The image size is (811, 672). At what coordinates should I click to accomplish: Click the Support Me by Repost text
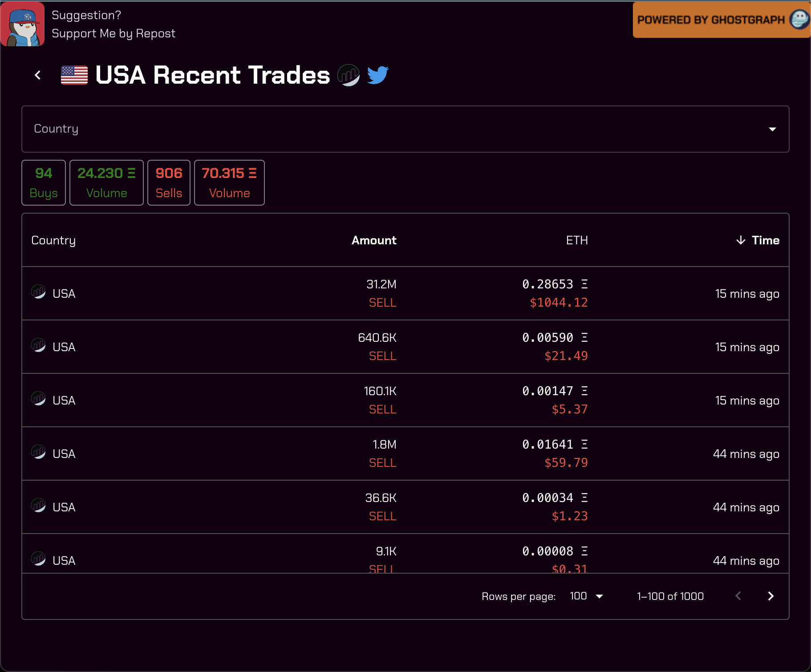coord(114,33)
